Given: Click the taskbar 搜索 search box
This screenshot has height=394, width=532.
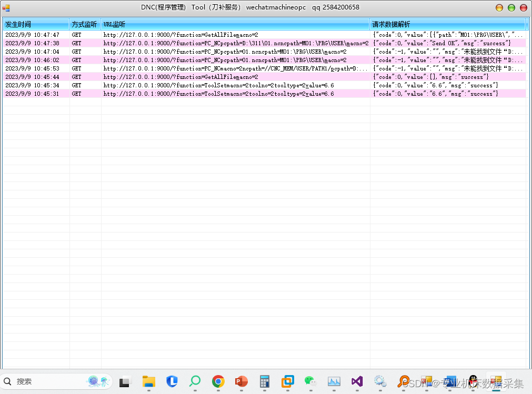Looking at the screenshot, I should 57,381.
